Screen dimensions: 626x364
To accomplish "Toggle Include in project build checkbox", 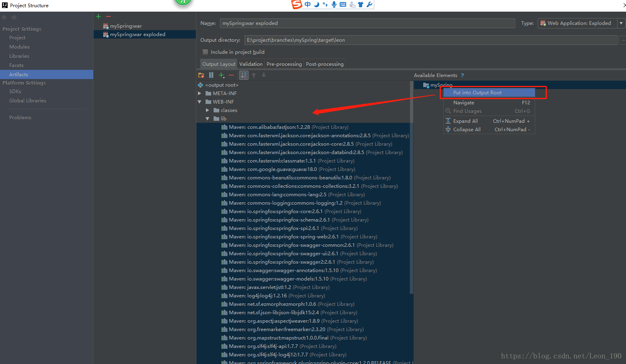I will (x=206, y=52).
